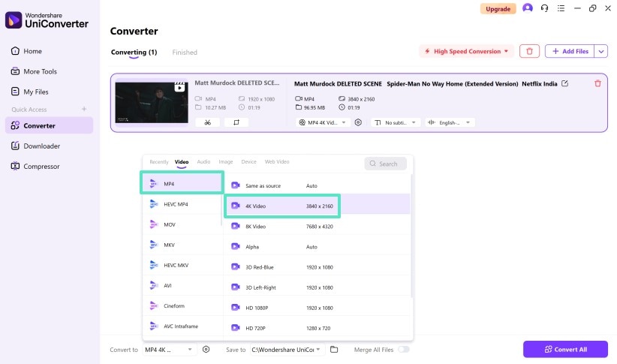Remove the Matt Murdock file with red trash
The width and height of the screenshot is (617, 364).
tap(597, 83)
